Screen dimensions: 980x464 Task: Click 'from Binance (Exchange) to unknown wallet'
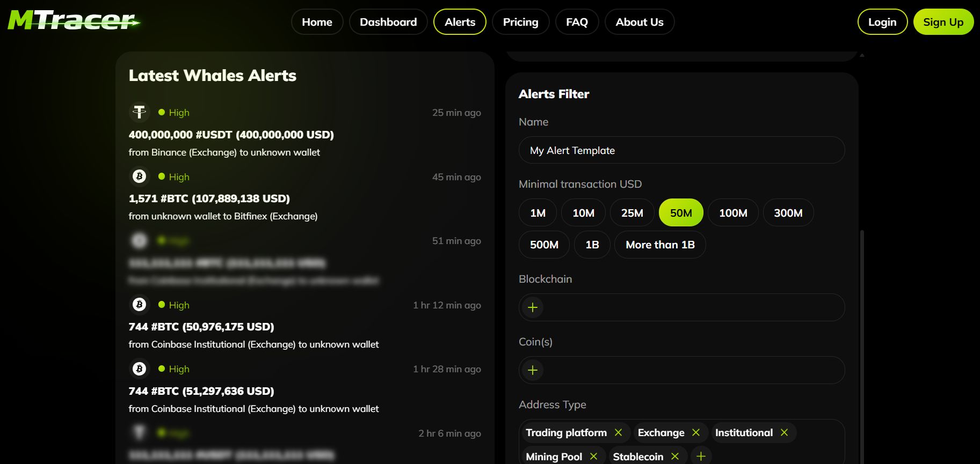(224, 152)
